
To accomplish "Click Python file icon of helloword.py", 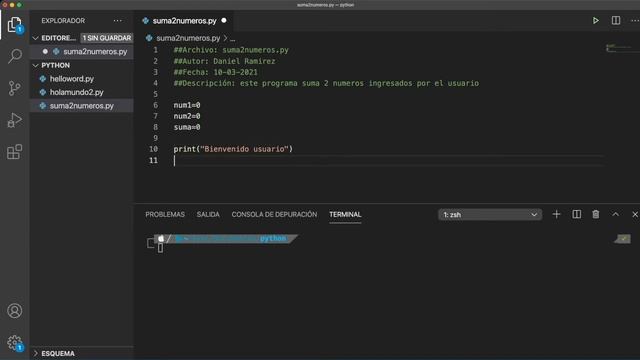I will pyautogui.click(x=43, y=79).
